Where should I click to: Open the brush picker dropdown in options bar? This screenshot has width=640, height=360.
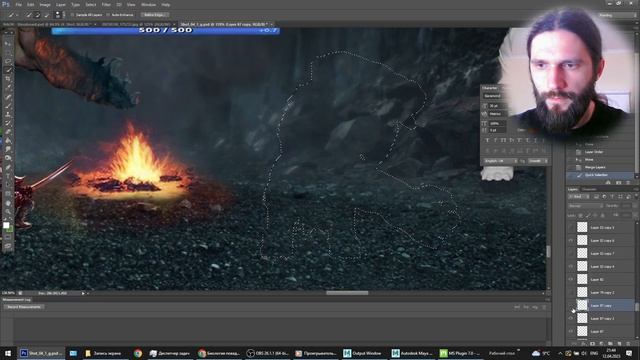(x=60, y=15)
